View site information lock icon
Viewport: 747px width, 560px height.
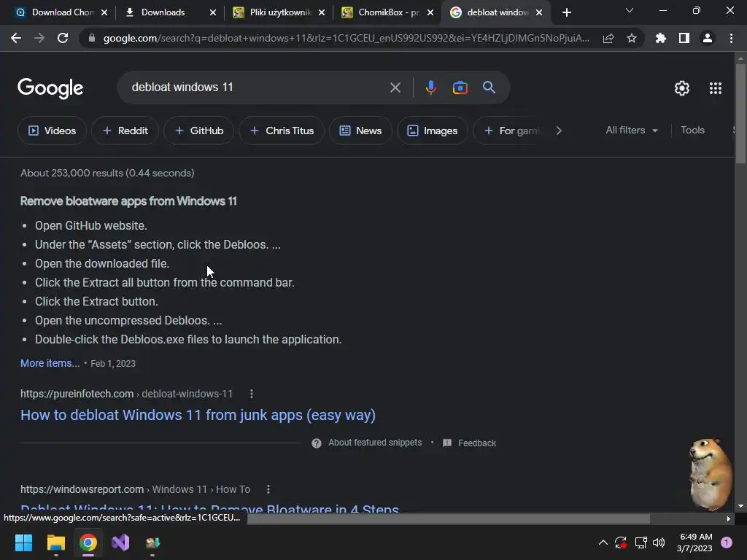click(x=91, y=38)
